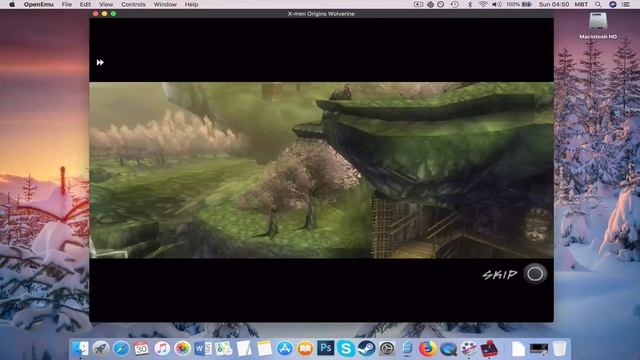Open QuickTime Player from the dock
The width and height of the screenshot is (640, 360).
pyautogui.click(x=448, y=349)
